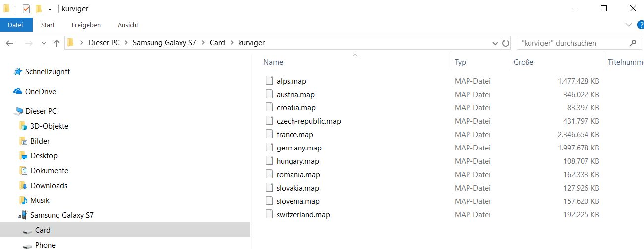Click the alps.map file icon
Viewport: 644px width, 249px height.
(269, 81)
